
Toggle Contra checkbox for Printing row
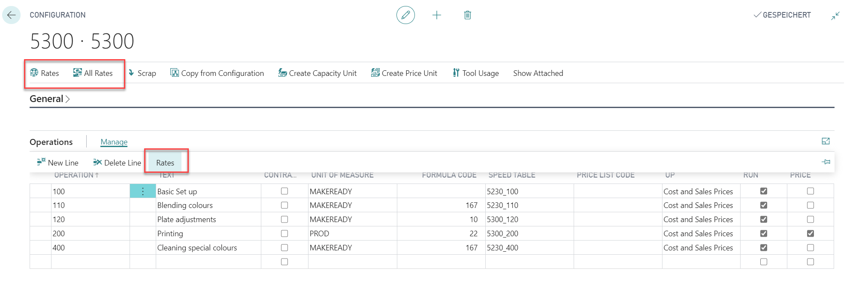click(x=284, y=234)
